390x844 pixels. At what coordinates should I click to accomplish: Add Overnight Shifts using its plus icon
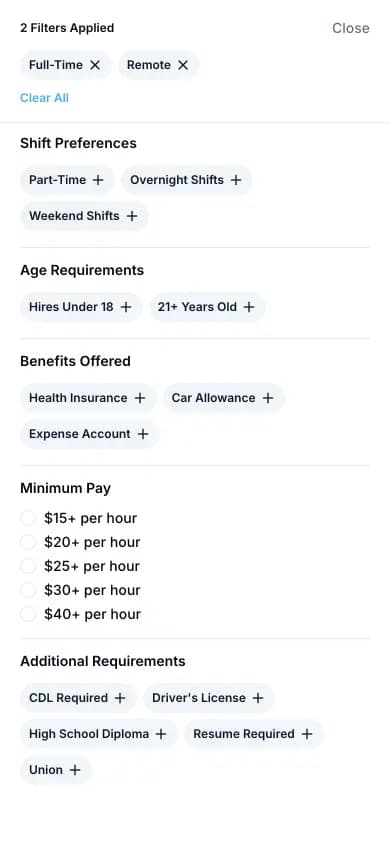click(x=236, y=180)
